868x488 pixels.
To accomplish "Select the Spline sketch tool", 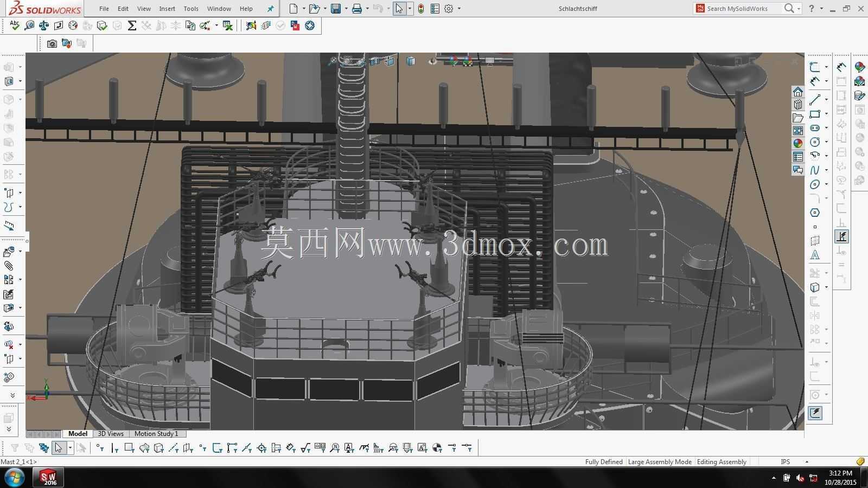I will click(x=815, y=170).
